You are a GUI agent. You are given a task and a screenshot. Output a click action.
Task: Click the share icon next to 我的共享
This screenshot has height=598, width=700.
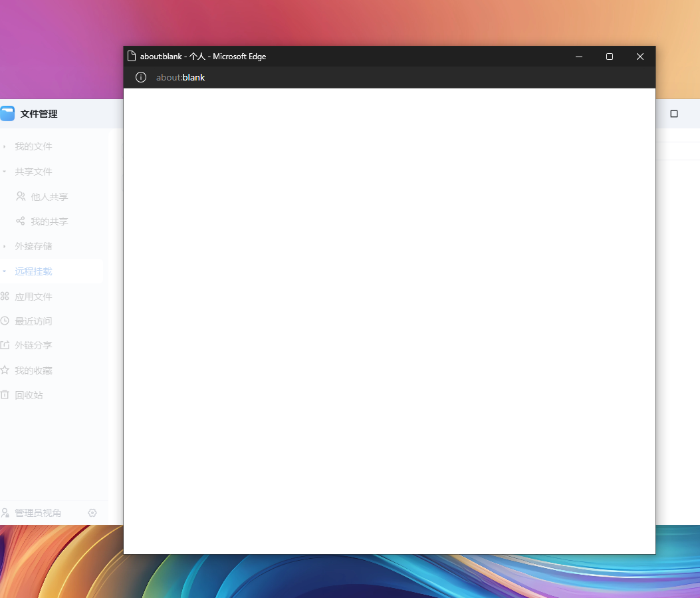point(21,221)
